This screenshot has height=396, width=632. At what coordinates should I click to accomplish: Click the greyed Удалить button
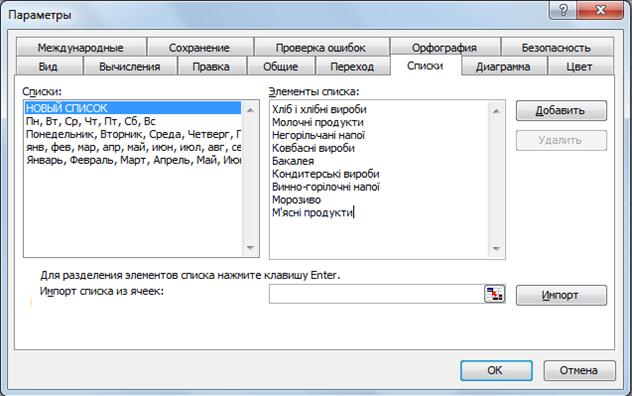pos(561,140)
